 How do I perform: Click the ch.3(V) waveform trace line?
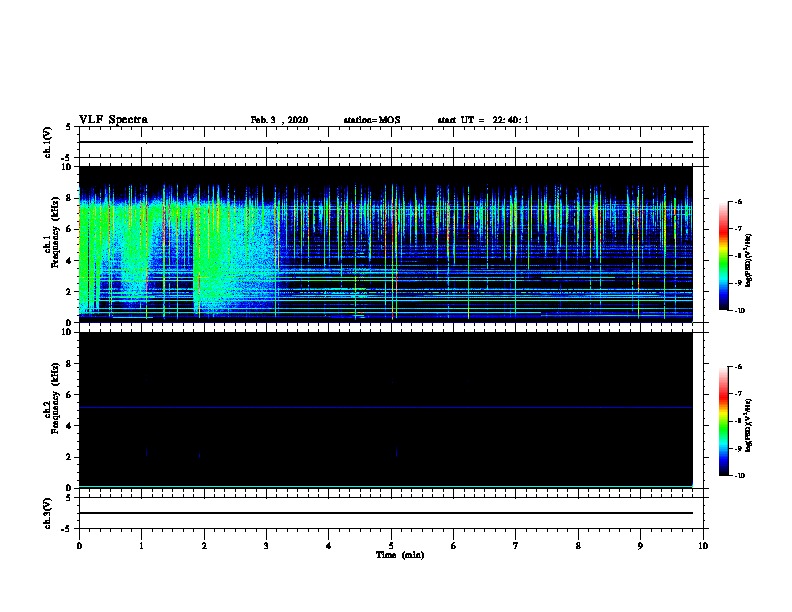(x=386, y=513)
